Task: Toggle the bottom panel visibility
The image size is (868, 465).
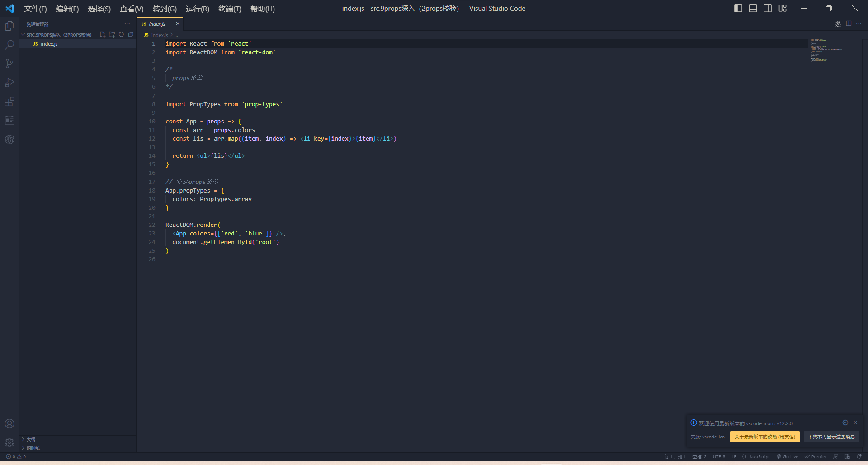Action: [753, 8]
